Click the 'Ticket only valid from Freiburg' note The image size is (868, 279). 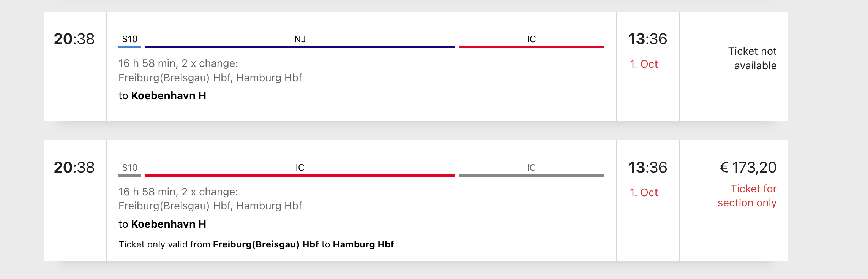[256, 244]
